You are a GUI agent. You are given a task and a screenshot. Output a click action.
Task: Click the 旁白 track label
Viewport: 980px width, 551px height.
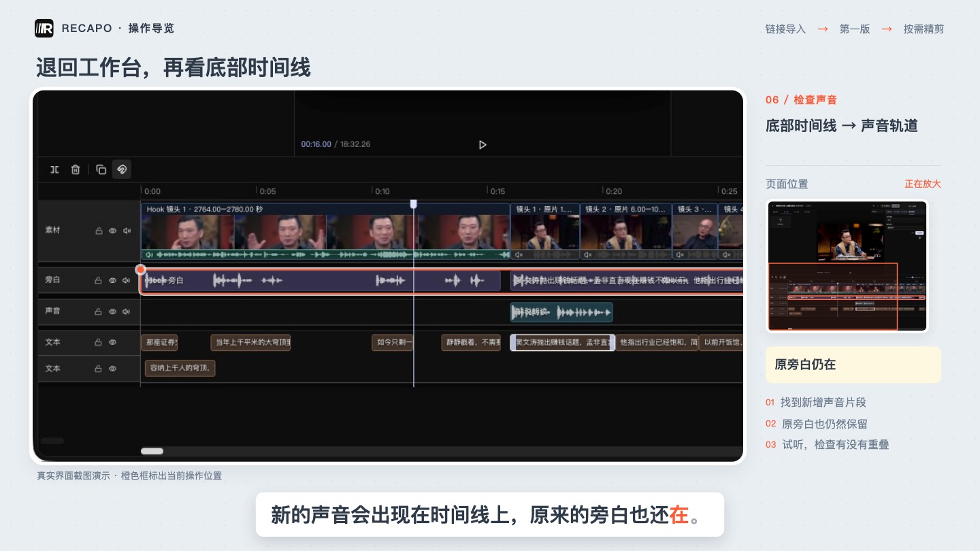[x=52, y=280]
